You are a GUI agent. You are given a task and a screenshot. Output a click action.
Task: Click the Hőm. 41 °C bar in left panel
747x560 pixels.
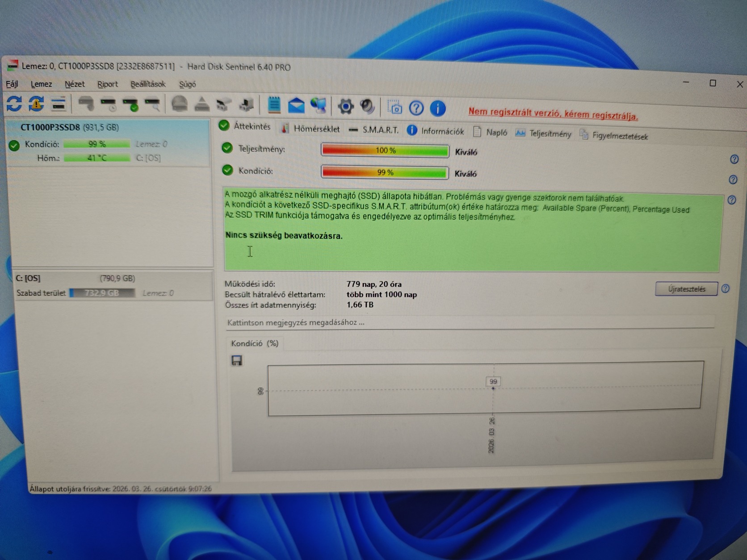pyautogui.click(x=97, y=158)
